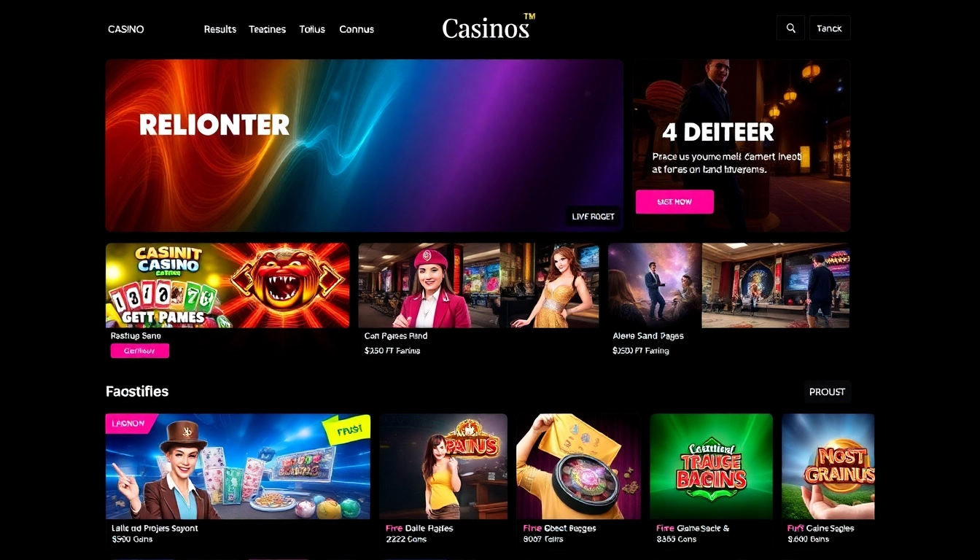
Task: Click the search magnifier icon
Action: (790, 28)
